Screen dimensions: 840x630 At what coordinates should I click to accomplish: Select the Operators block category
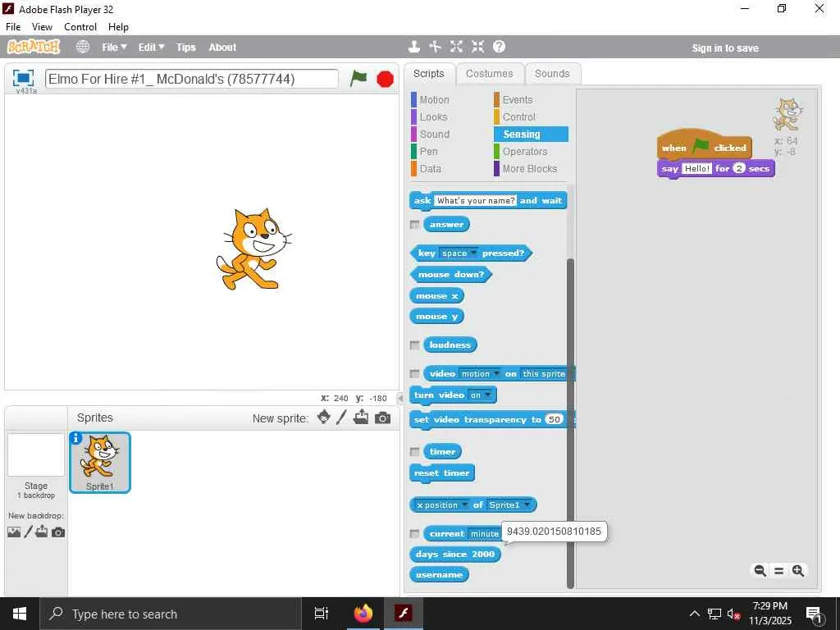524,152
